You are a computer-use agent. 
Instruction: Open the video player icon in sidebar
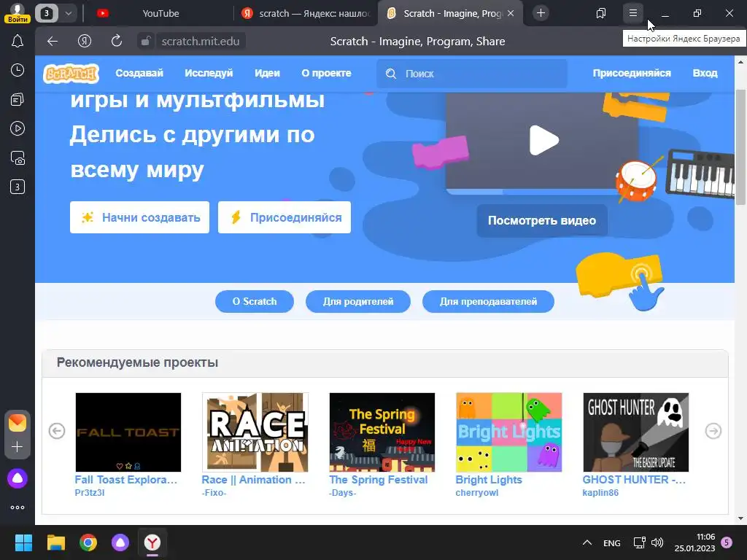point(18,128)
